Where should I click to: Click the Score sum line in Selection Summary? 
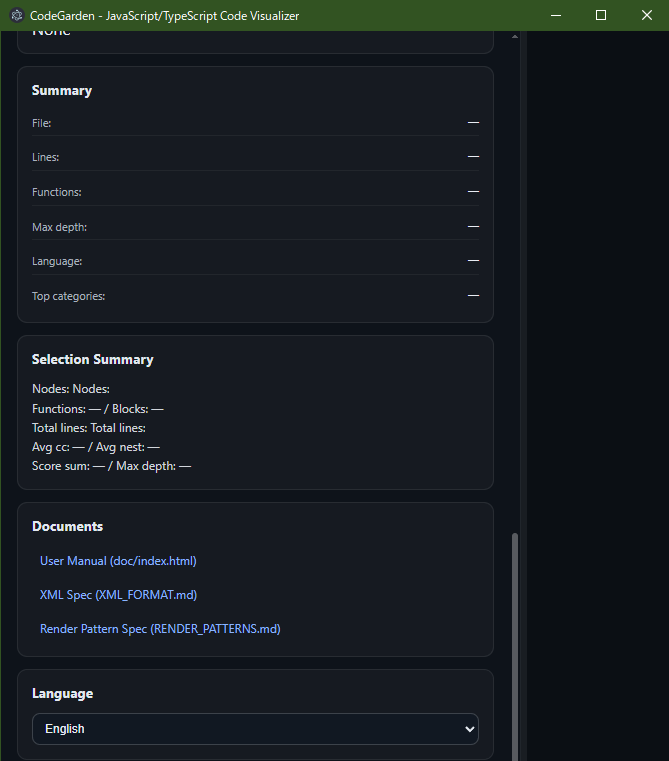coord(111,466)
